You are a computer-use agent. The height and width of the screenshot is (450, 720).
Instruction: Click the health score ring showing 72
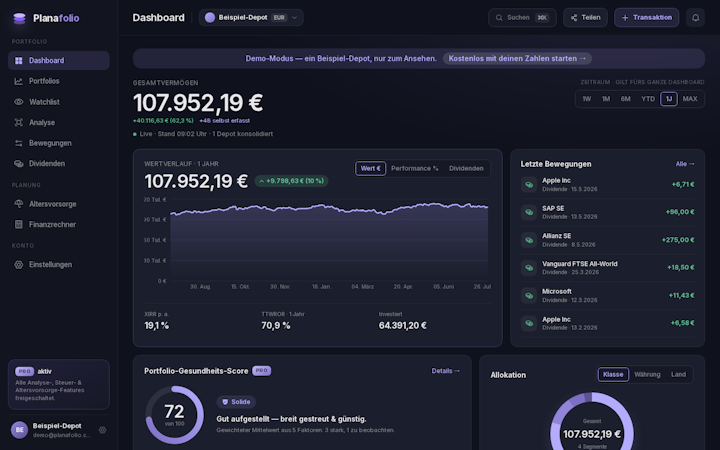click(x=174, y=415)
